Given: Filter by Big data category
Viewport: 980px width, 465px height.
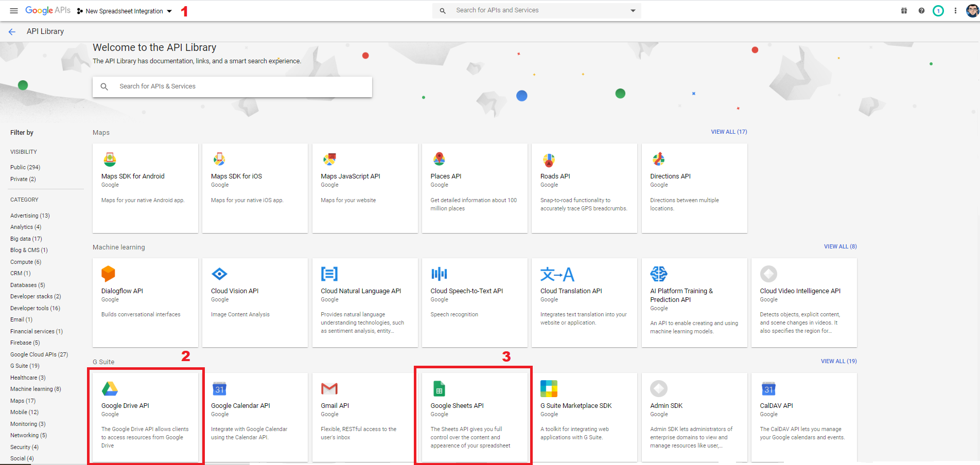Looking at the screenshot, I should [26, 239].
